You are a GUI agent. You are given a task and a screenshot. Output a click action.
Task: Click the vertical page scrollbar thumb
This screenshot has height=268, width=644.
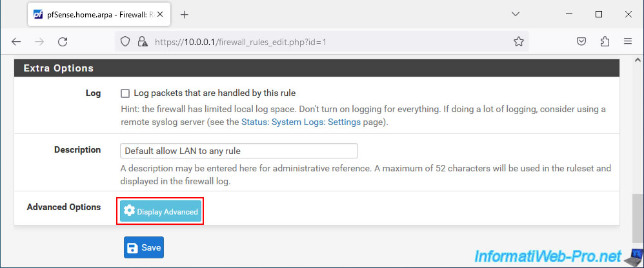pos(638,216)
